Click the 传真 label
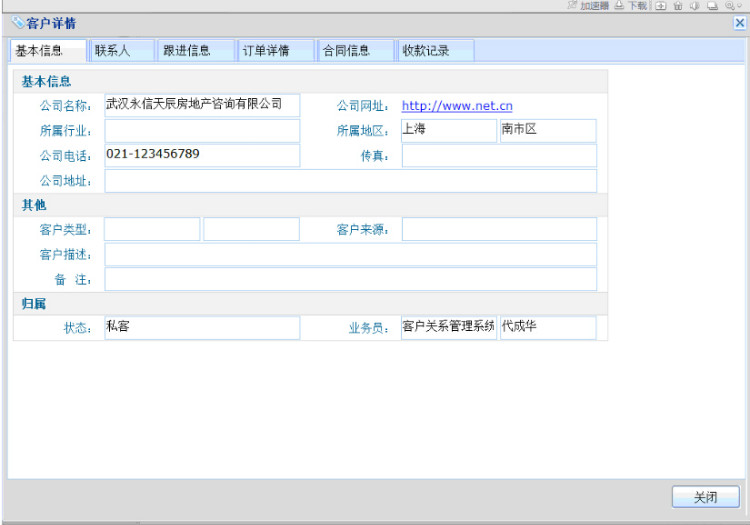Image resolution: width=750 pixels, height=525 pixels. [x=375, y=156]
